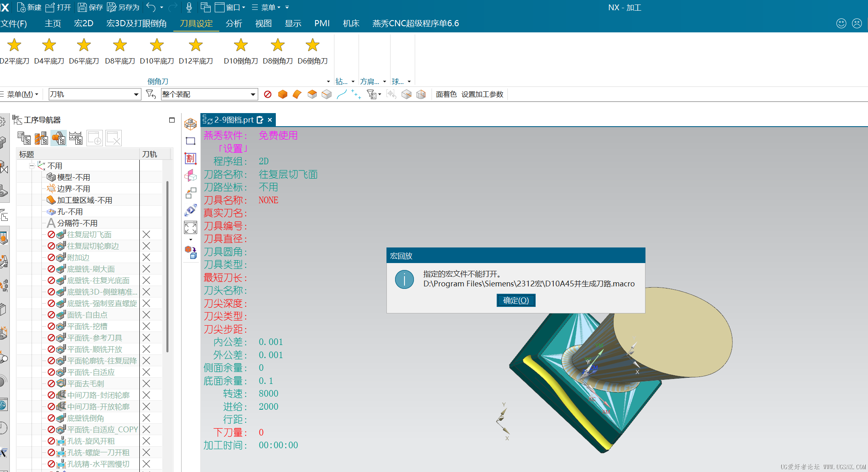The width and height of the screenshot is (868, 472).
Task: Click the 打开 button
Action: coord(58,7)
